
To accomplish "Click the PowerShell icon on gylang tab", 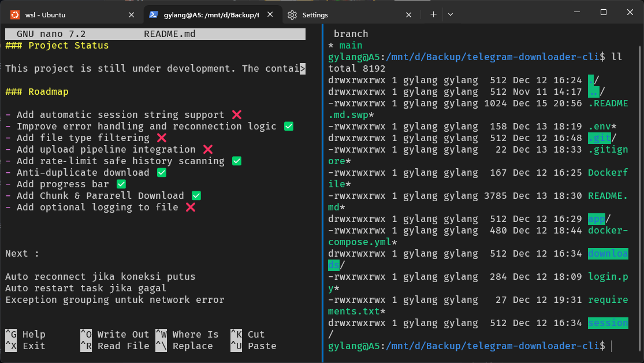I will (153, 15).
